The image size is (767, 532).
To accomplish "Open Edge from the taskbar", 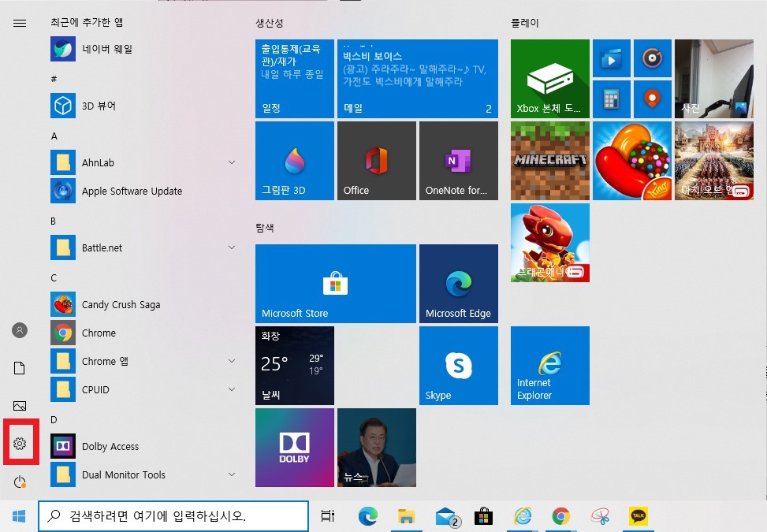I will click(x=368, y=516).
